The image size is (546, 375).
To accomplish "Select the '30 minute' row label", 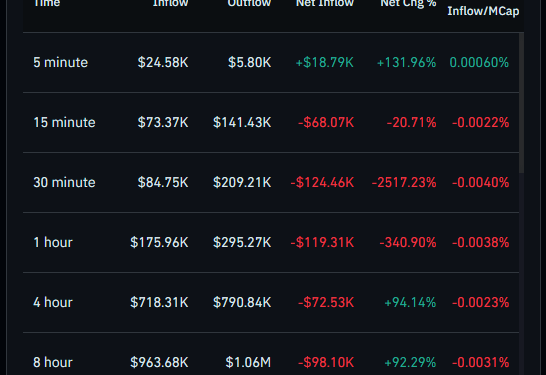I will coord(64,182).
